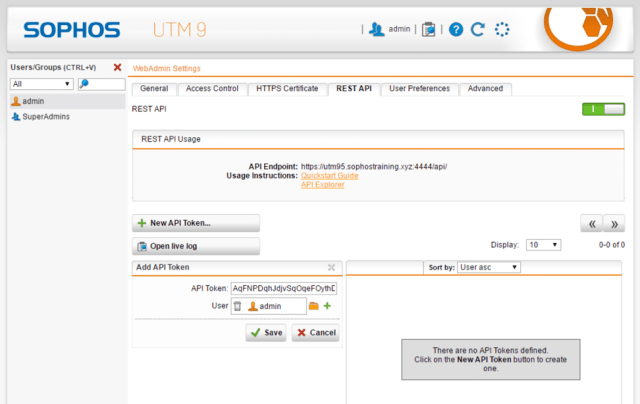Click the REST API Usage section header
Image resolution: width=640 pixels, height=404 pixels.
pos(378,139)
